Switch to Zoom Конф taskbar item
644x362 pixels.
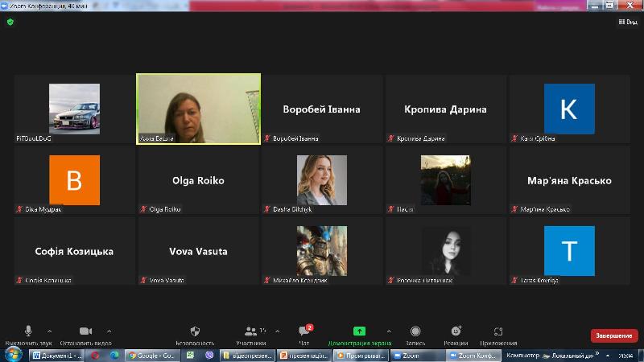tap(474, 356)
